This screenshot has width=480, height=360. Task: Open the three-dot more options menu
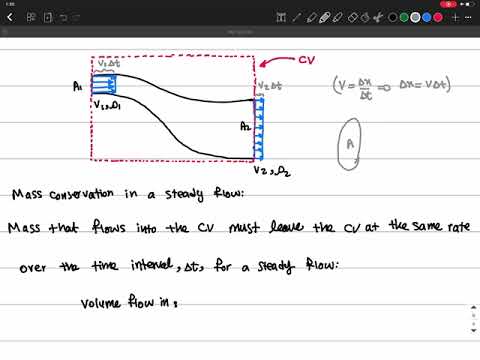[x=468, y=17]
